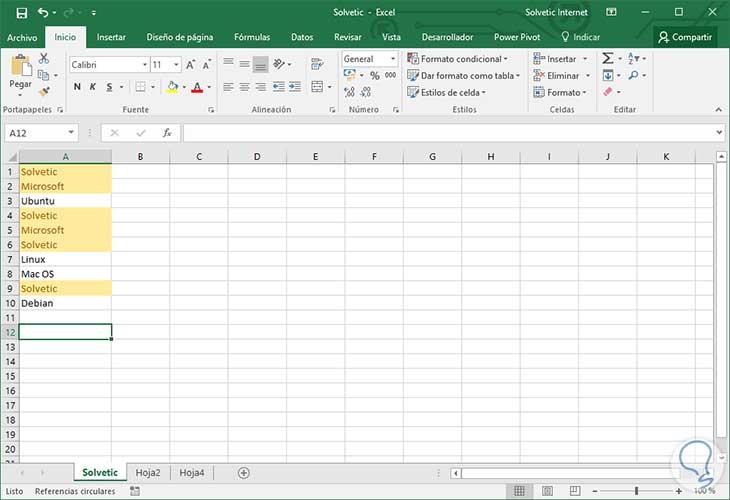This screenshot has height=500, width=730.
Task: Increase indent
Action: click(295, 87)
